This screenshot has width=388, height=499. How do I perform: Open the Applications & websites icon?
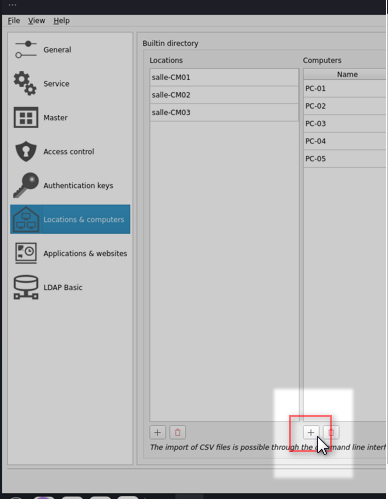(26, 253)
